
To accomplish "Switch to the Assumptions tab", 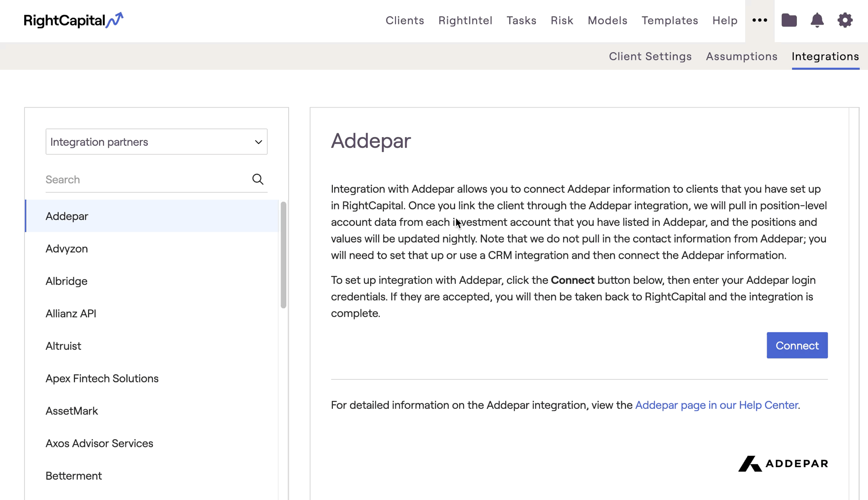I will click(741, 56).
